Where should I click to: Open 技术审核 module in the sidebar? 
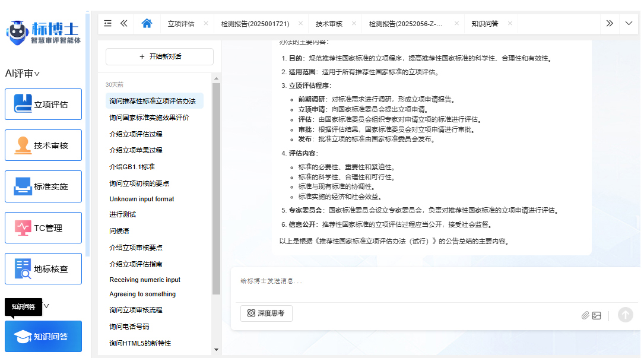(x=43, y=145)
